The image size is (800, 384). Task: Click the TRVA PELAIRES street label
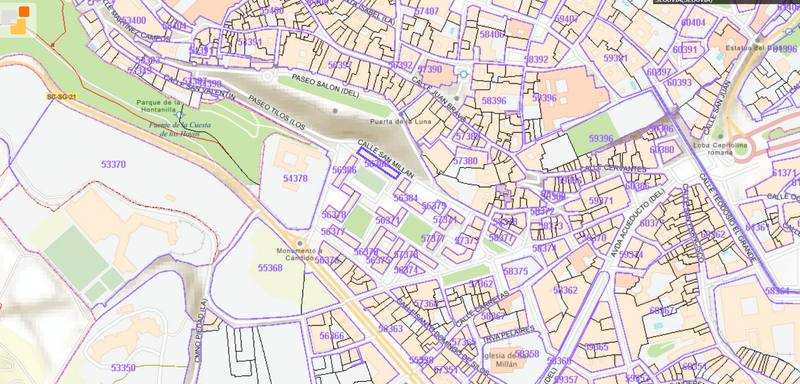[x=508, y=334]
